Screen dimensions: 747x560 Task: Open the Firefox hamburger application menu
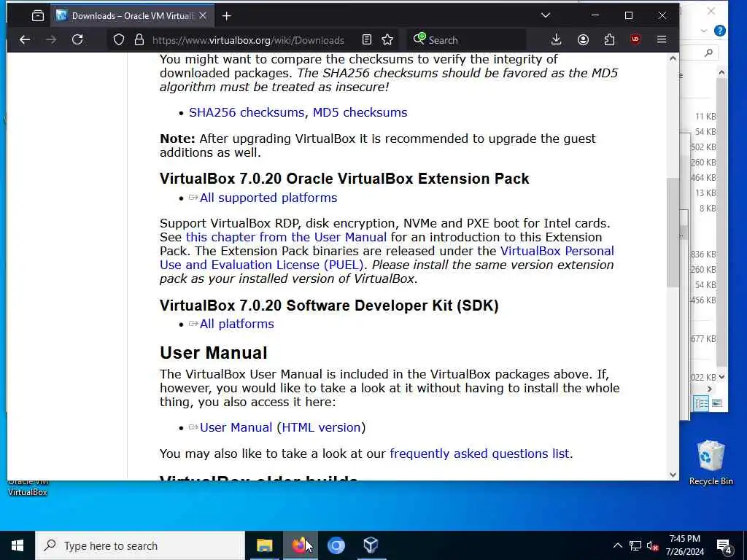(x=661, y=40)
